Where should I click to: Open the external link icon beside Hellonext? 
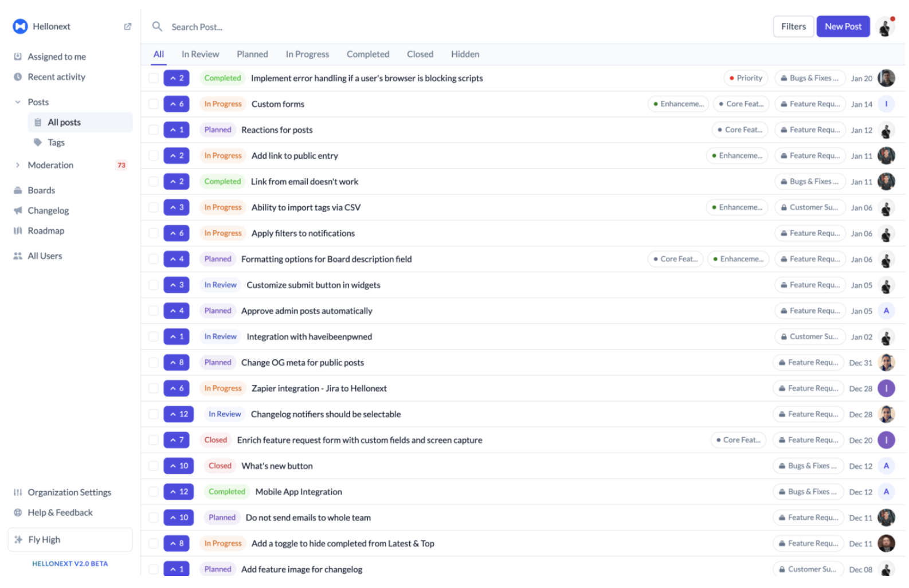127,26
